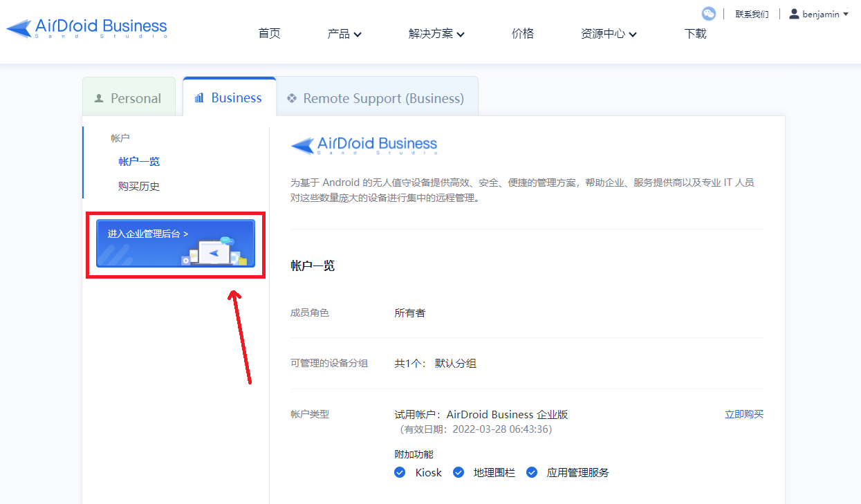Click the 进入企业管理后台 button
The height and width of the screenshot is (504, 861).
(x=176, y=243)
